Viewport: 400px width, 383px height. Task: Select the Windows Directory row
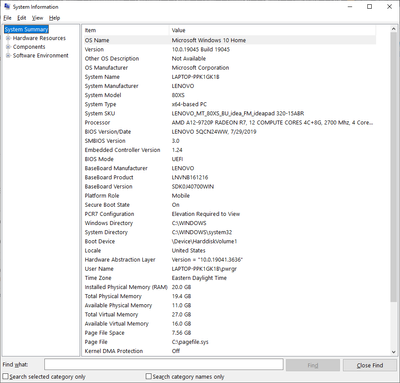229,223
